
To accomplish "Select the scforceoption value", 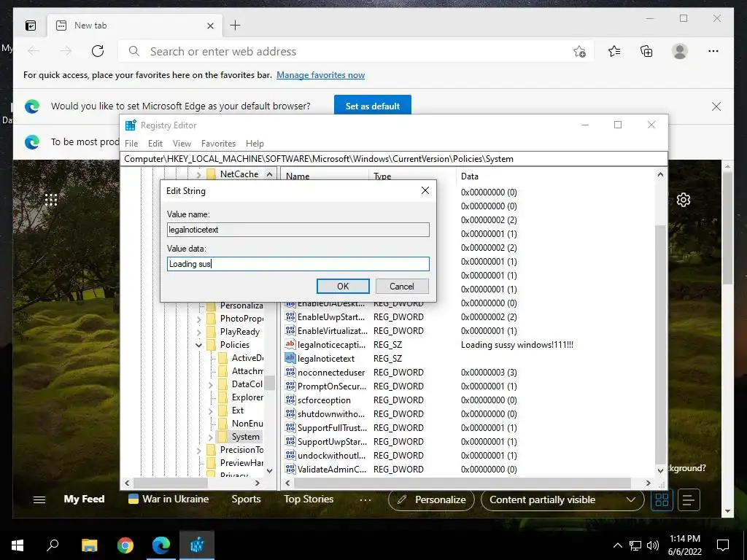I will pos(324,400).
